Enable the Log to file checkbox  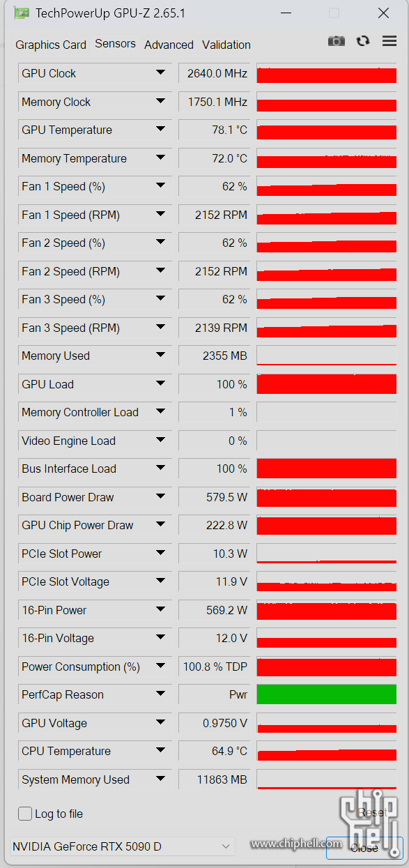click(25, 814)
